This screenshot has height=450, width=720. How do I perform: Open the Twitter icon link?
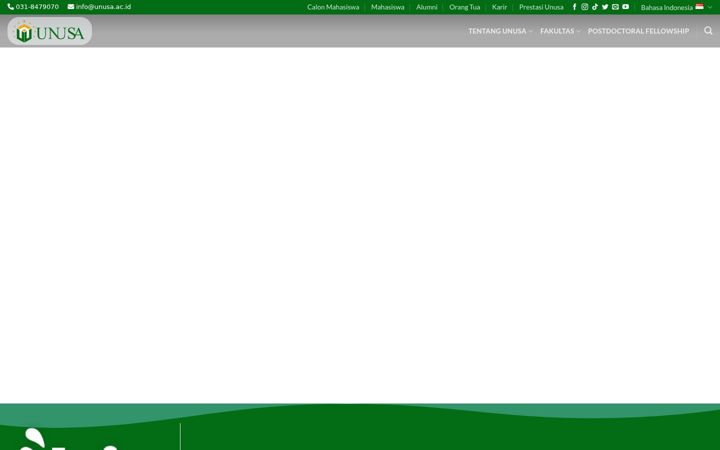pos(605,7)
